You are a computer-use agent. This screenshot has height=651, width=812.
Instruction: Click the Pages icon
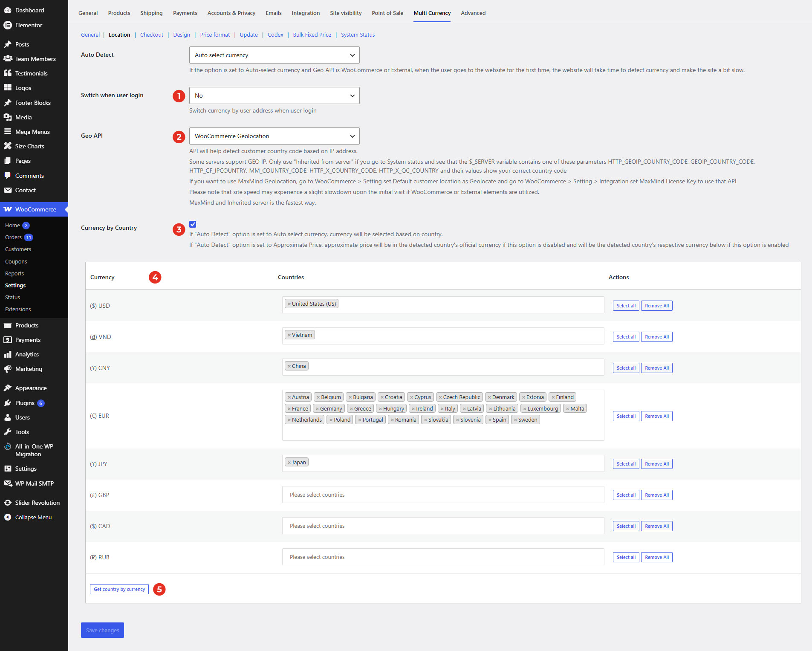coord(8,161)
